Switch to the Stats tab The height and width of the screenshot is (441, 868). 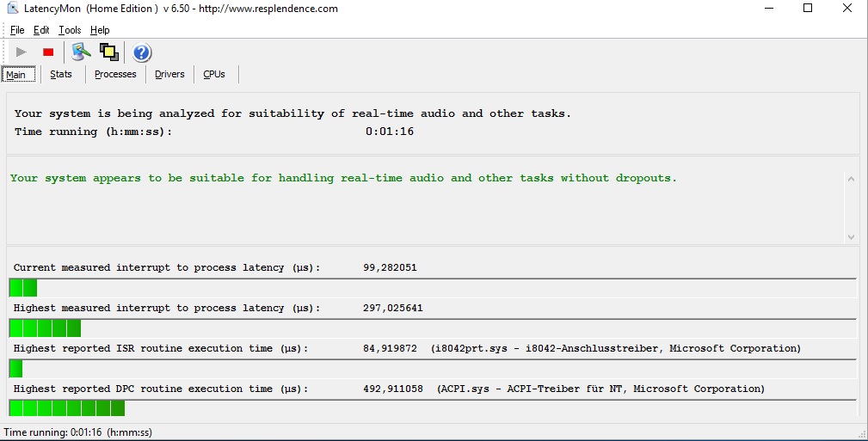coord(61,74)
